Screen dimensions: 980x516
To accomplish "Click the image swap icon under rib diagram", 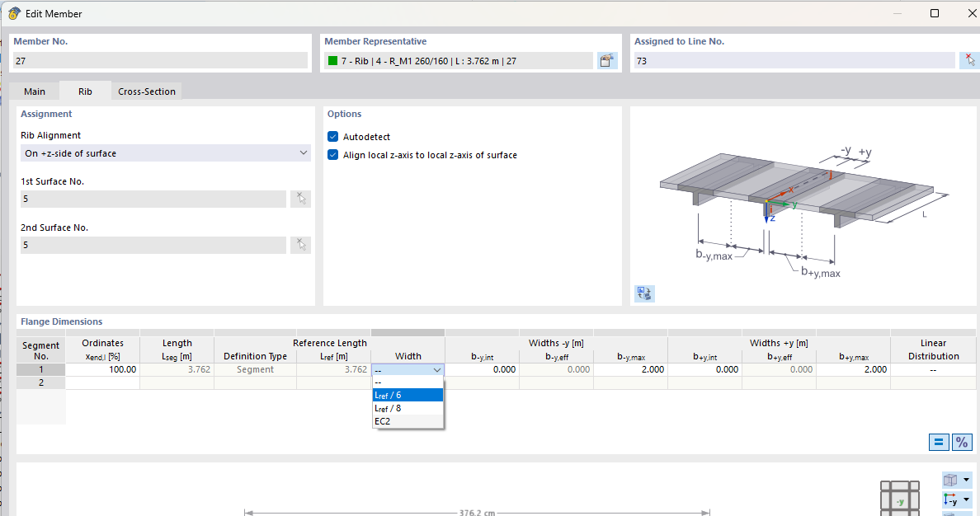I will coord(644,293).
